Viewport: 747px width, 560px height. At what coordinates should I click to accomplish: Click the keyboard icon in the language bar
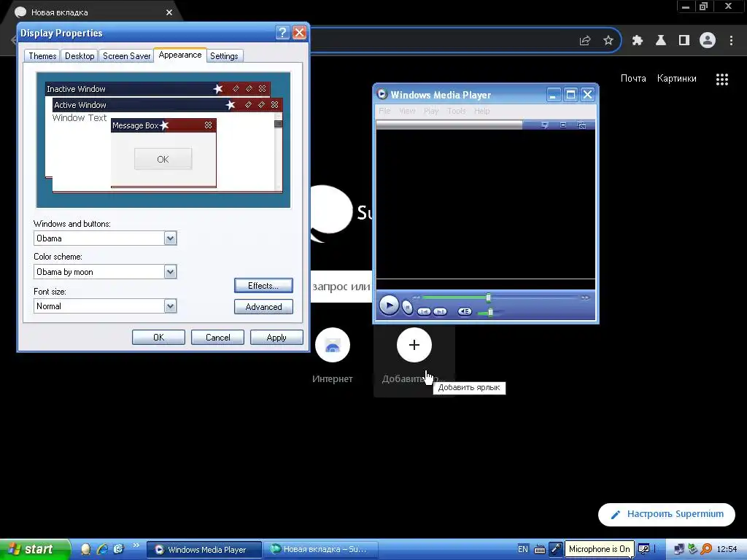coord(540,550)
